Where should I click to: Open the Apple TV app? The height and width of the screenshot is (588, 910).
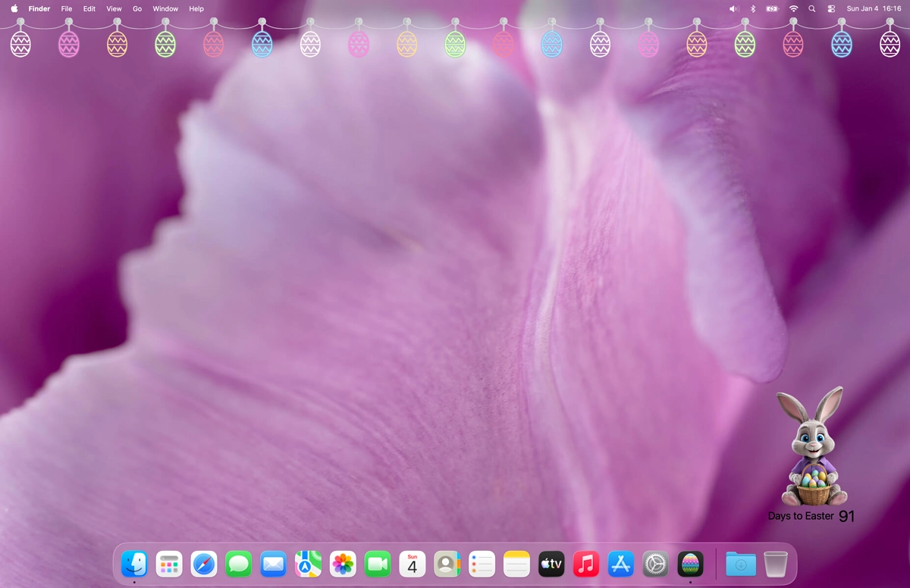click(x=551, y=564)
